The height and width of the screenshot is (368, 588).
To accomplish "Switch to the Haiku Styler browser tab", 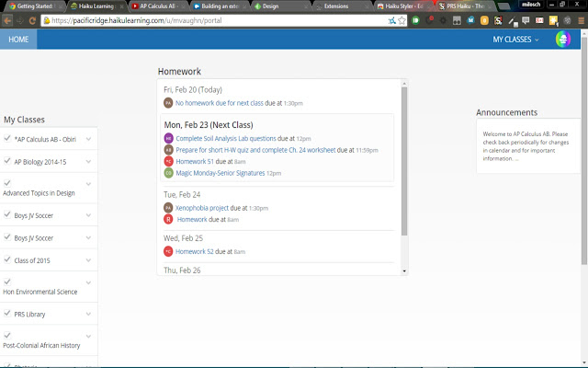I will click(404, 6).
